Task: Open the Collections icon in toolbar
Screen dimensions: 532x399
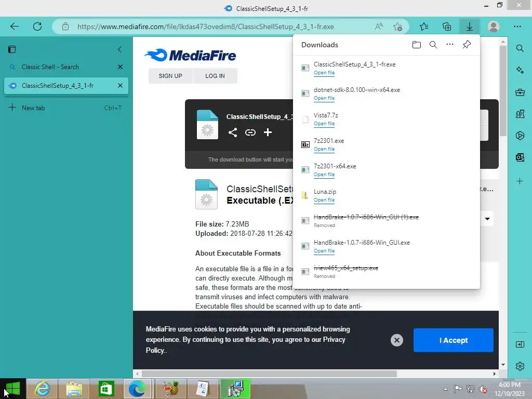Action: coord(447,26)
